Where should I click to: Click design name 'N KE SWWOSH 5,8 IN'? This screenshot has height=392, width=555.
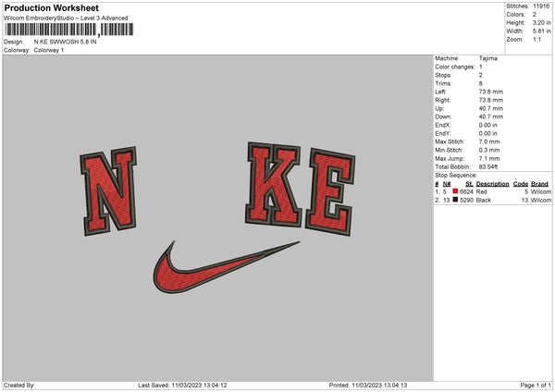tap(65, 42)
